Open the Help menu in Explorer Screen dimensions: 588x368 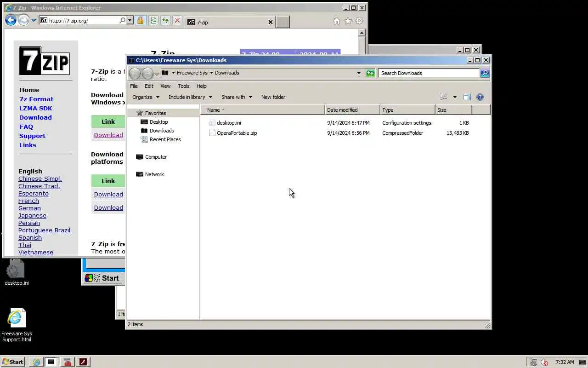pyautogui.click(x=201, y=86)
